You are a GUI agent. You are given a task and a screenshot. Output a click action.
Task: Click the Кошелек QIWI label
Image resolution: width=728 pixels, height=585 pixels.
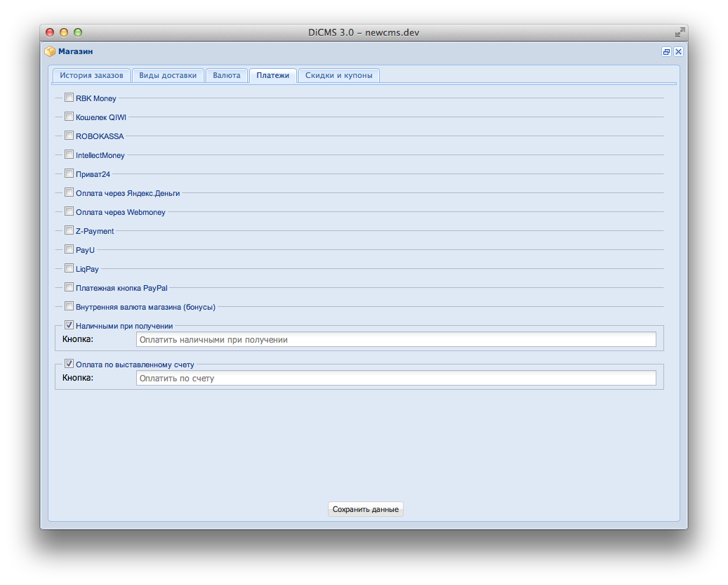[101, 117]
